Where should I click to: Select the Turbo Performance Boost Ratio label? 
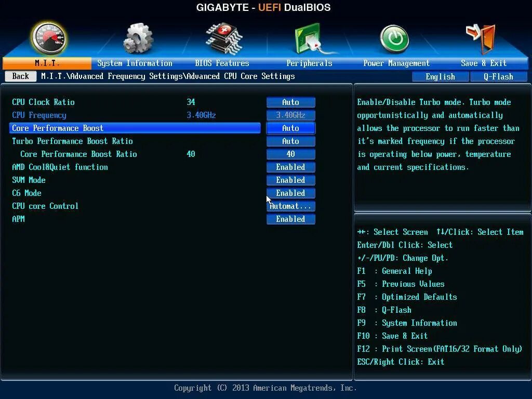pos(72,141)
